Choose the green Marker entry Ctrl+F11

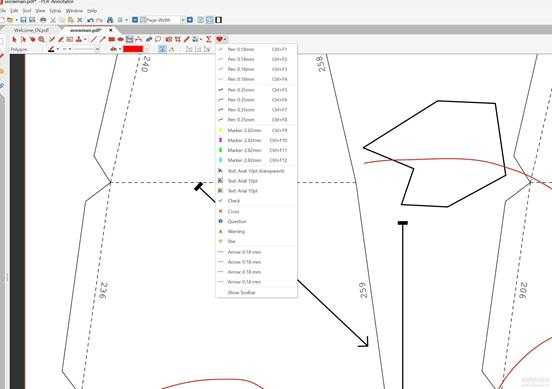click(x=257, y=150)
